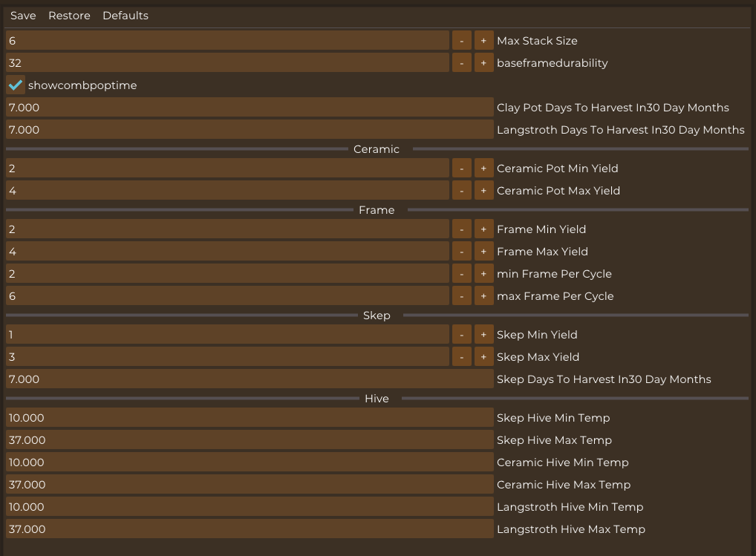Viewport: 756px width, 556px height.
Task: Decrease max Frame Per Cycle value
Action: tap(461, 296)
